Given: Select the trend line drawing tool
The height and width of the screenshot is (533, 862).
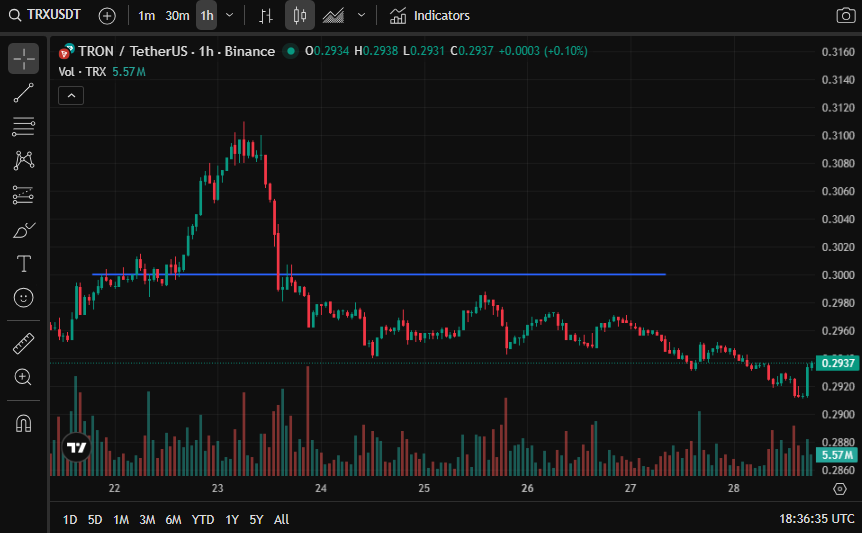Looking at the screenshot, I should point(24,93).
